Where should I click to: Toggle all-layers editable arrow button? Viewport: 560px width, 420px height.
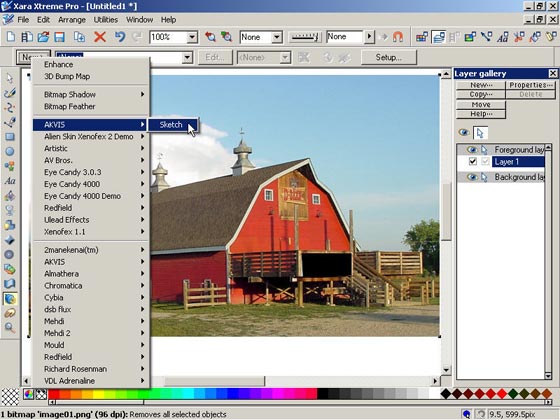[x=480, y=133]
